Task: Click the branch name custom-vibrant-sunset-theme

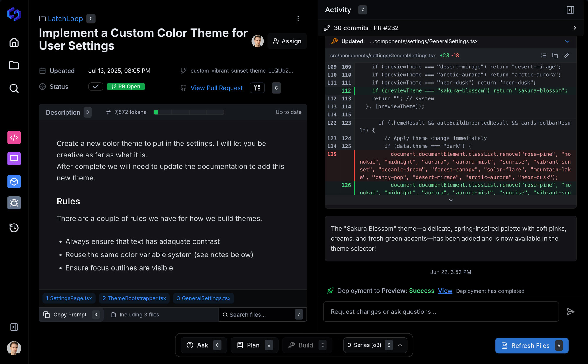Action: (242, 71)
